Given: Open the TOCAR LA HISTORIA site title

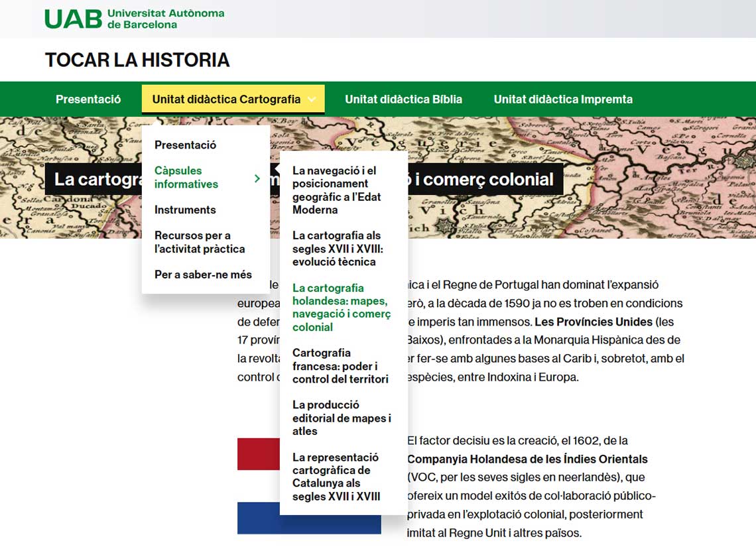Looking at the screenshot, I should coord(137,60).
